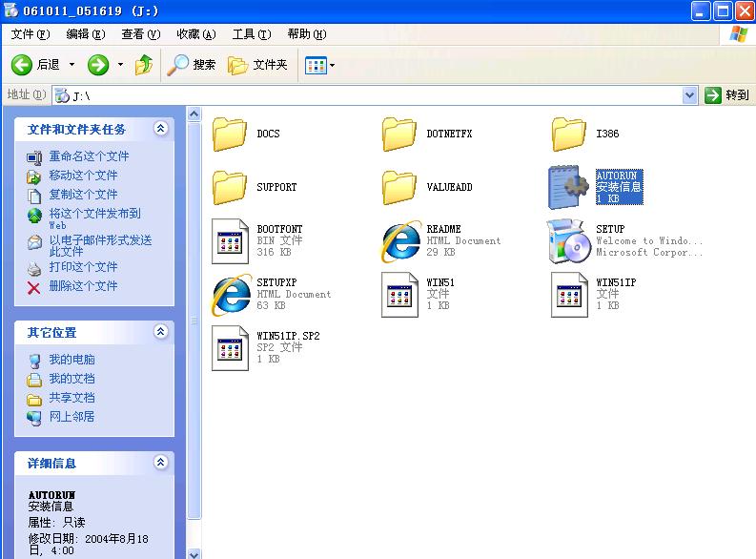Viewport: 756px width, 559px height.
Task: Click the 搜索 toolbar label
Action: (x=204, y=65)
